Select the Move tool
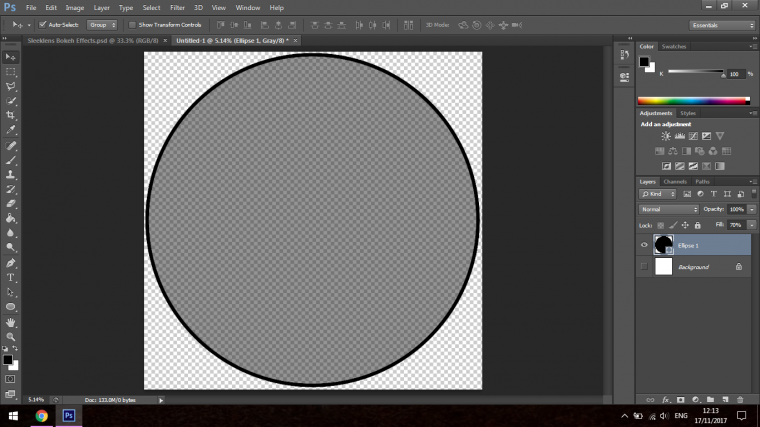 (11, 57)
